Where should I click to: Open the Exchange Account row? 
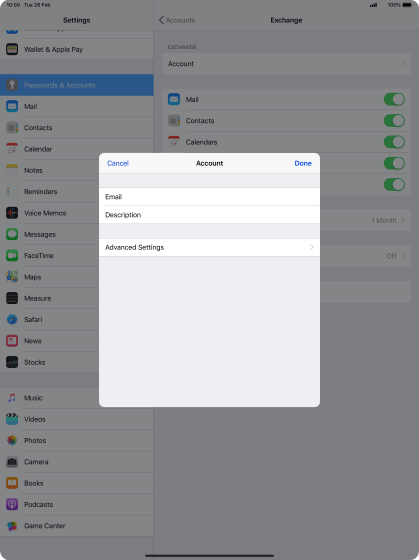[286, 64]
